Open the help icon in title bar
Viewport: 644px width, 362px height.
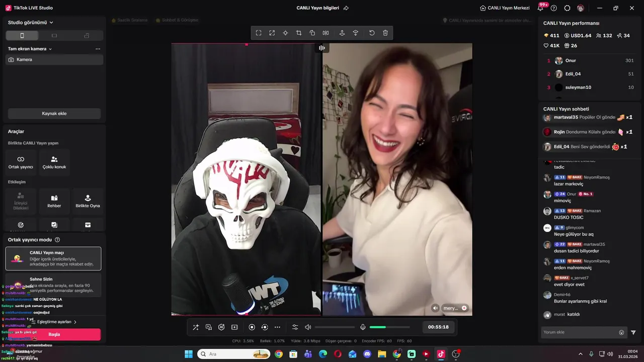554,8
